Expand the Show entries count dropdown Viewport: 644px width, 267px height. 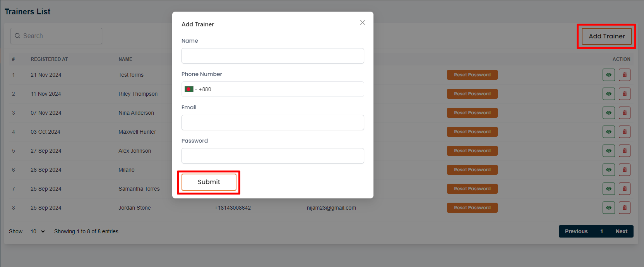[38, 231]
